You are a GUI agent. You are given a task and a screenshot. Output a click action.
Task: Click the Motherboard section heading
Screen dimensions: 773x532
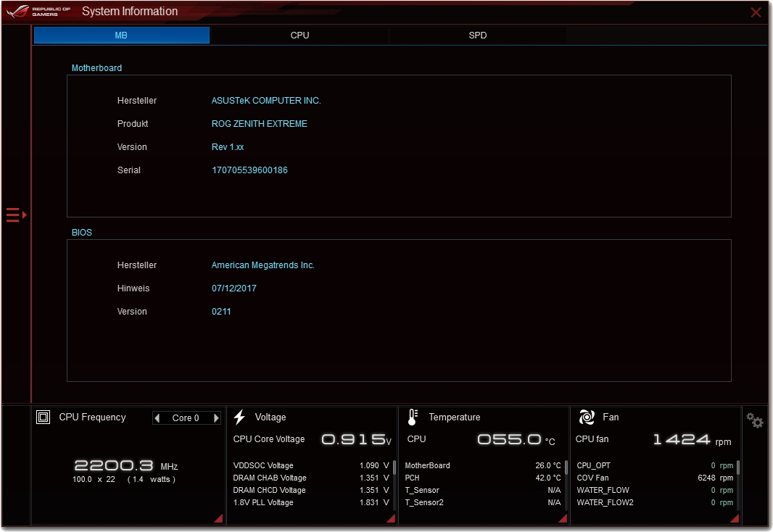pyautogui.click(x=96, y=68)
